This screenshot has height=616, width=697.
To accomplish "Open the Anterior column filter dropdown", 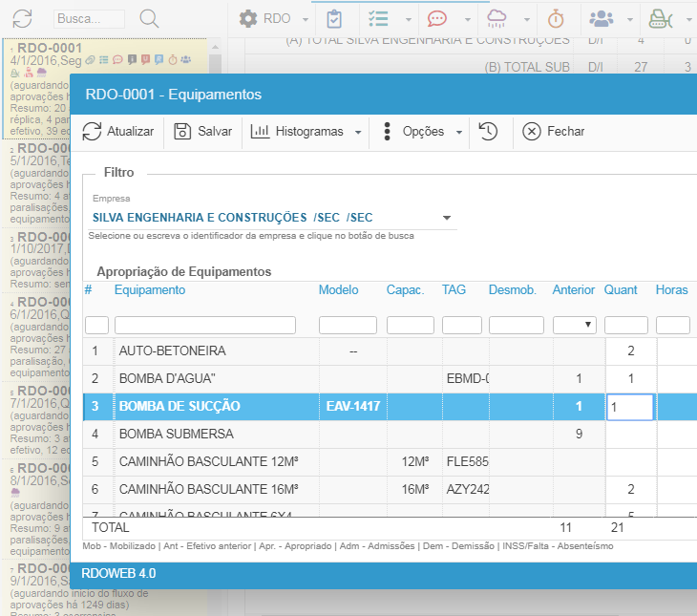I will (x=575, y=325).
